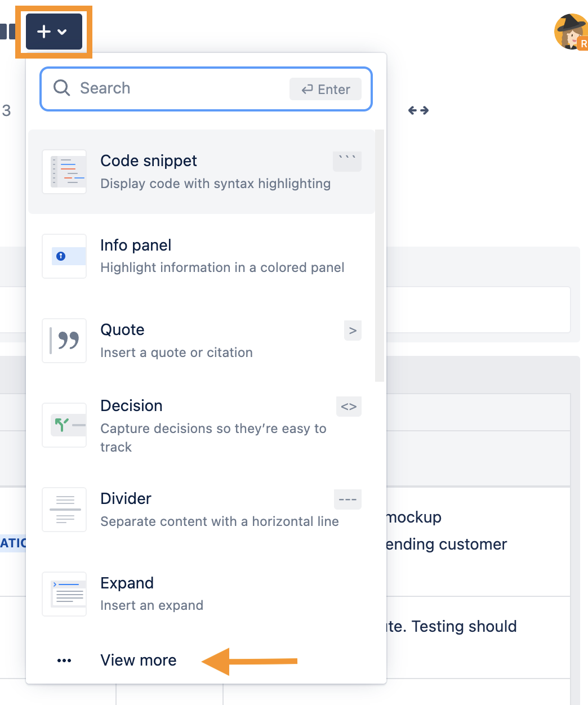The image size is (588, 705).
Task: Select the Decision menu item
Action: [x=202, y=425]
